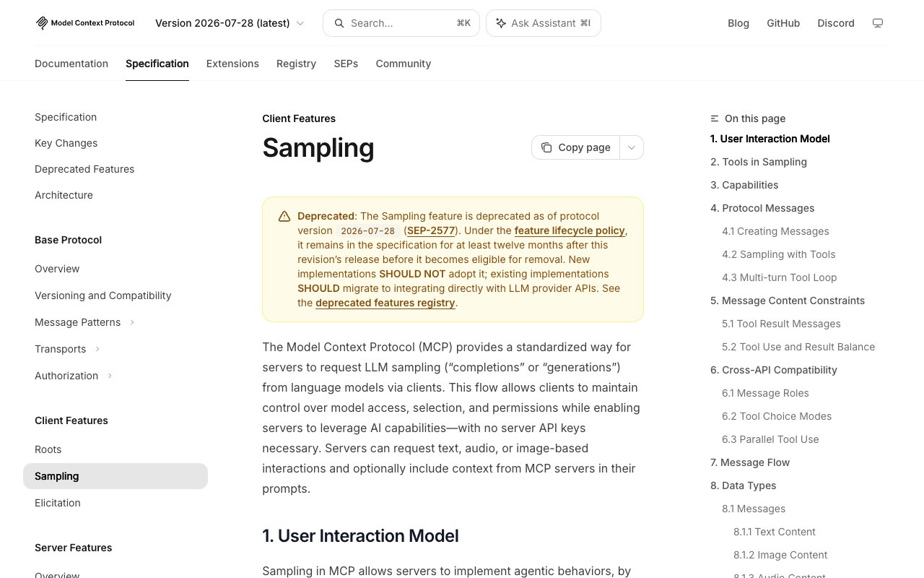Expand the Transports section

[97, 349]
